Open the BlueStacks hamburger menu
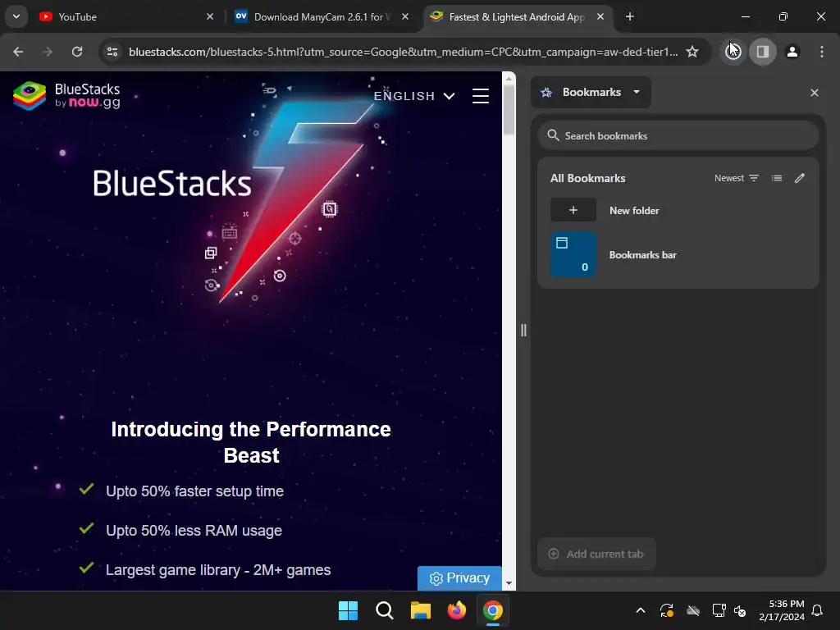Screen dimensions: 840x630 [481, 96]
